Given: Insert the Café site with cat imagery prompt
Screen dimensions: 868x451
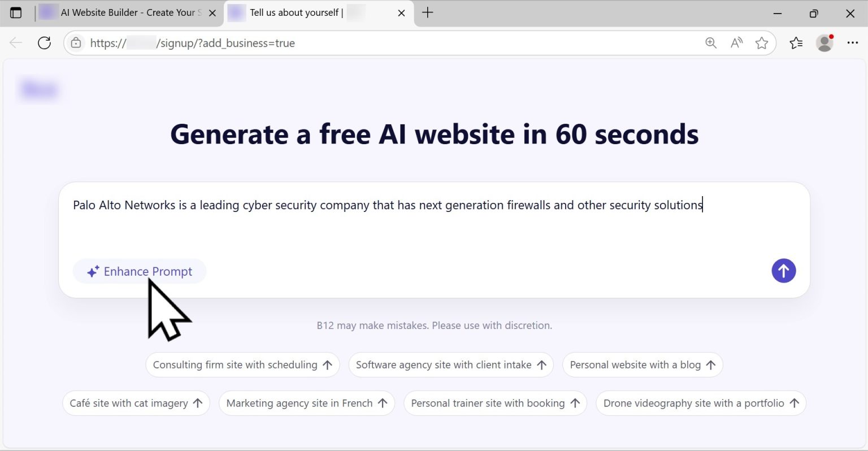Looking at the screenshot, I should click(136, 403).
